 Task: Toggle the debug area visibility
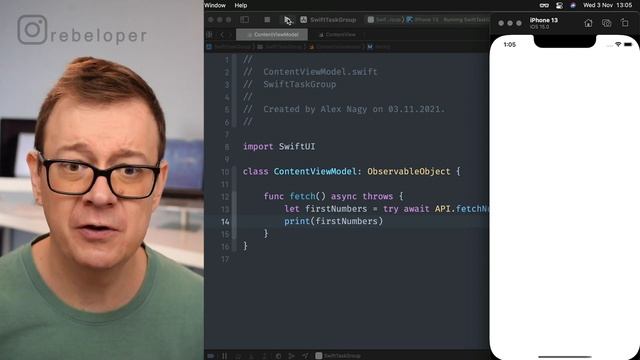coord(211,356)
